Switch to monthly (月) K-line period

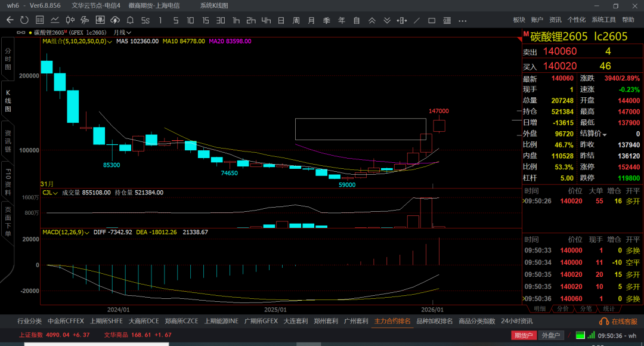[311, 20]
